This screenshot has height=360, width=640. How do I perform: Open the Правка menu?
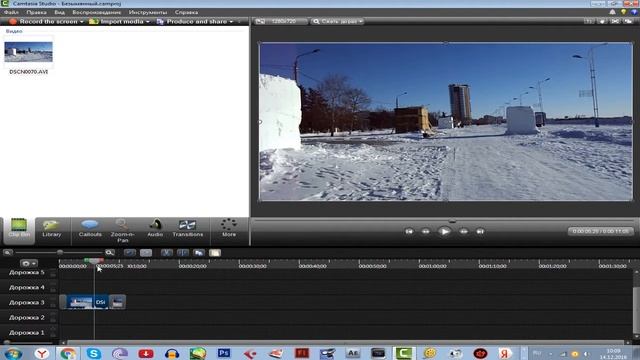pyautogui.click(x=36, y=12)
